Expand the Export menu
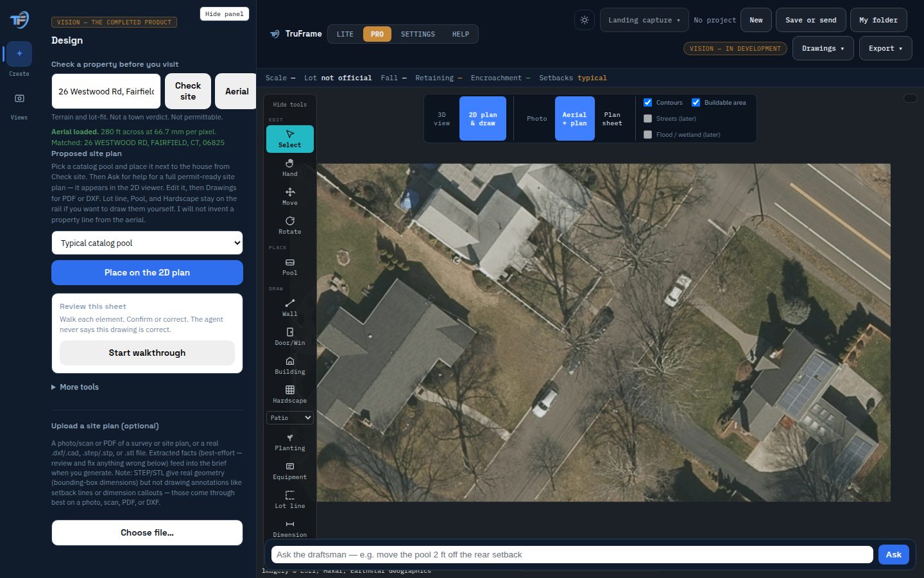The image size is (924, 578). [x=886, y=48]
